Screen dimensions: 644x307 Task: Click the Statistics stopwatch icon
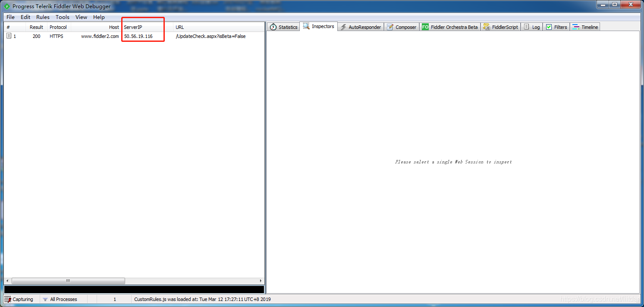click(273, 27)
